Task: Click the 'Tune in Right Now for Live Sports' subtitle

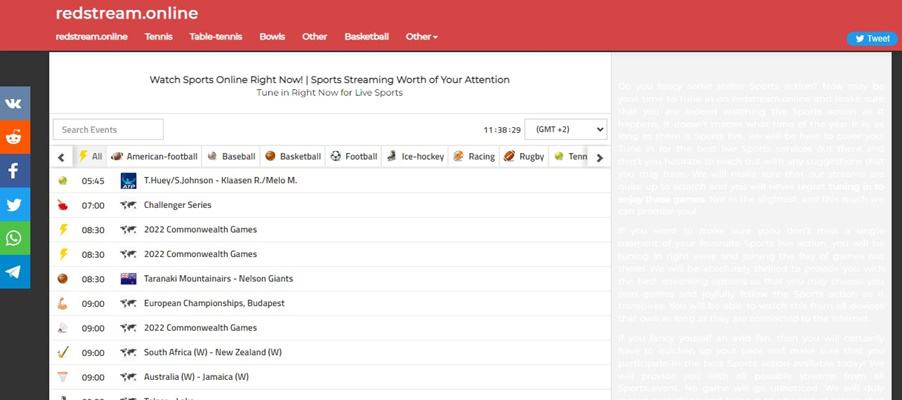Action: tap(330, 93)
